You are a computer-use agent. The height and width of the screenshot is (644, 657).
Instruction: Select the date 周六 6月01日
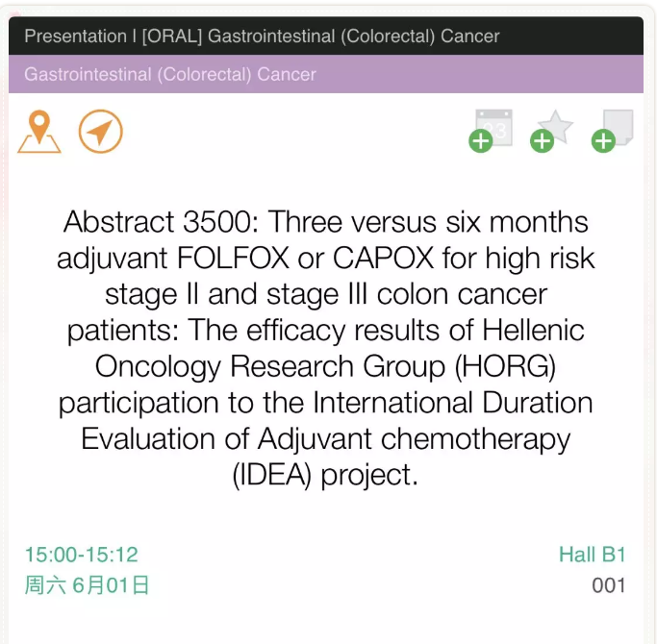tap(87, 585)
